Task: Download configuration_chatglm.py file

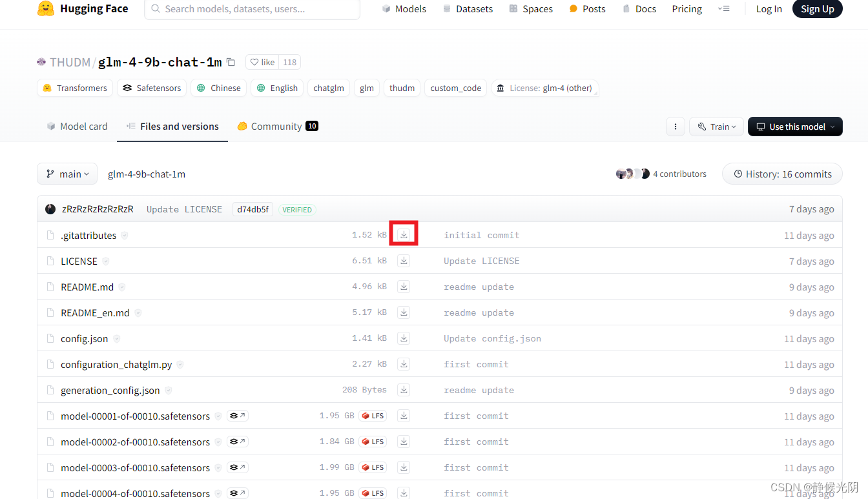Action: 404,364
